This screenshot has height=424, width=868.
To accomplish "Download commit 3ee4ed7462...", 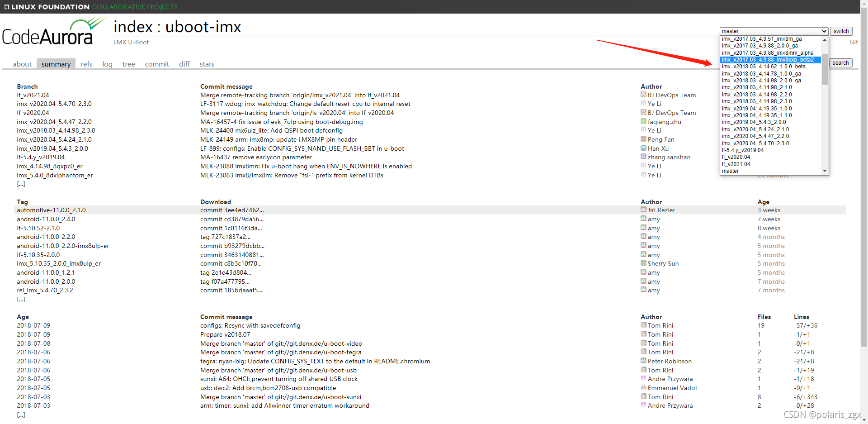I will [x=232, y=210].
